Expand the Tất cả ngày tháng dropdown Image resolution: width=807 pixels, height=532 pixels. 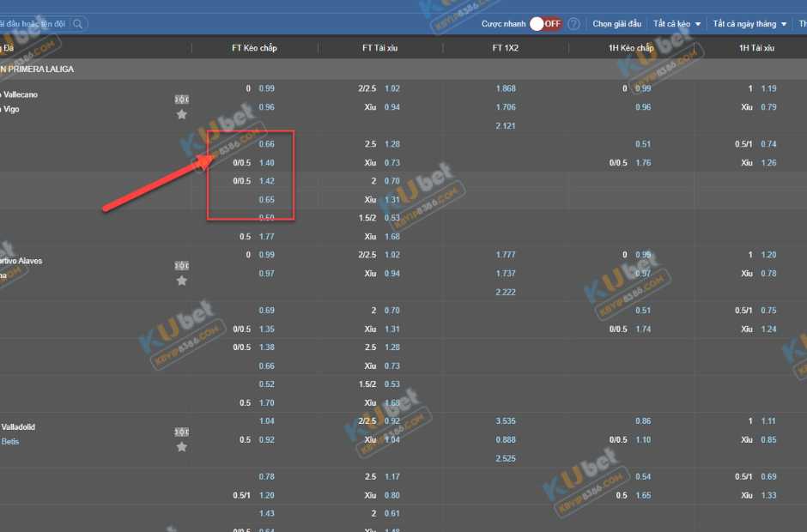(x=749, y=24)
